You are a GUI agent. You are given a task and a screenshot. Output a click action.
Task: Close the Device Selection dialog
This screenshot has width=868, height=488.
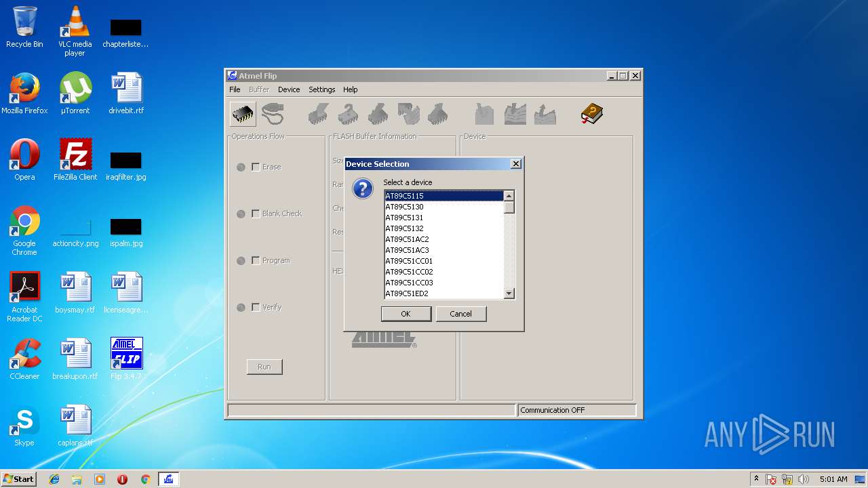[516, 164]
